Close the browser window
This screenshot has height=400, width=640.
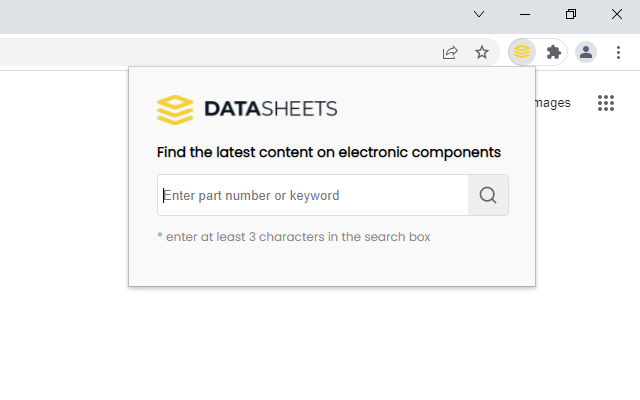tap(617, 14)
